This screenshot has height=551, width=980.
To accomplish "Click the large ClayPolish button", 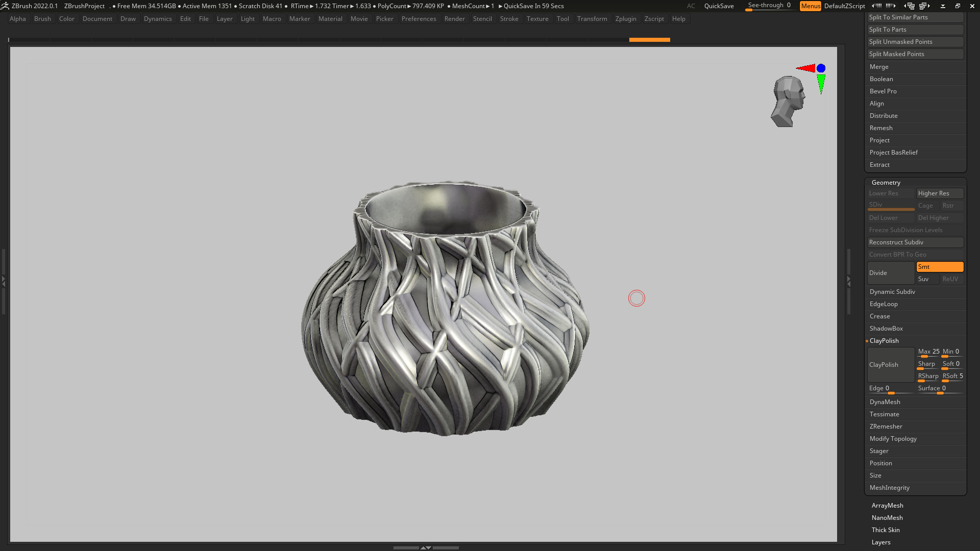I will [891, 365].
